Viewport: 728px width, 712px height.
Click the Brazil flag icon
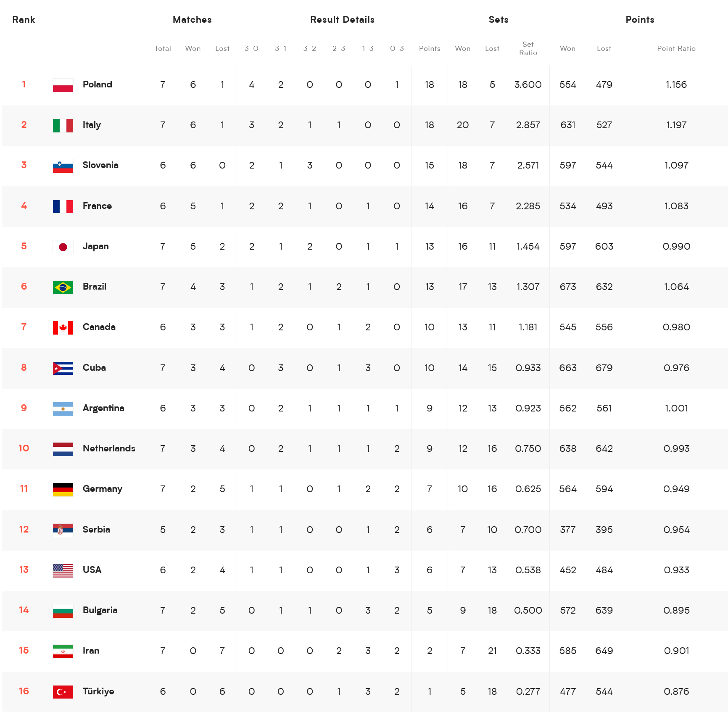[63, 287]
